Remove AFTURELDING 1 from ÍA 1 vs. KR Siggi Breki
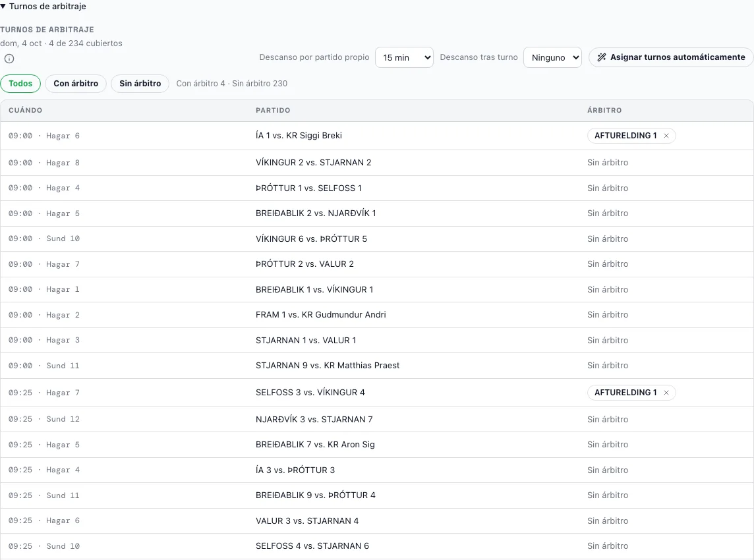Screen dimensions: 754x560 click(x=666, y=136)
